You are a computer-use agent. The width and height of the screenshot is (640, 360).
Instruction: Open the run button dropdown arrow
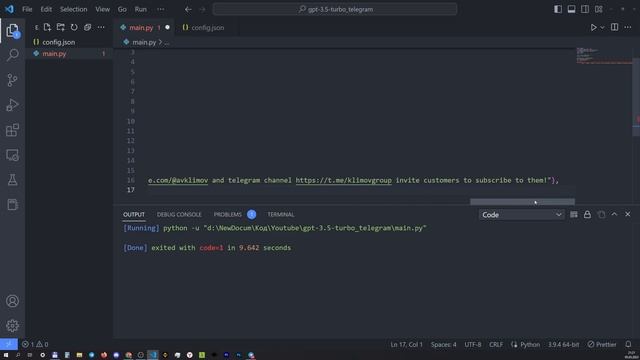[x=602, y=27]
